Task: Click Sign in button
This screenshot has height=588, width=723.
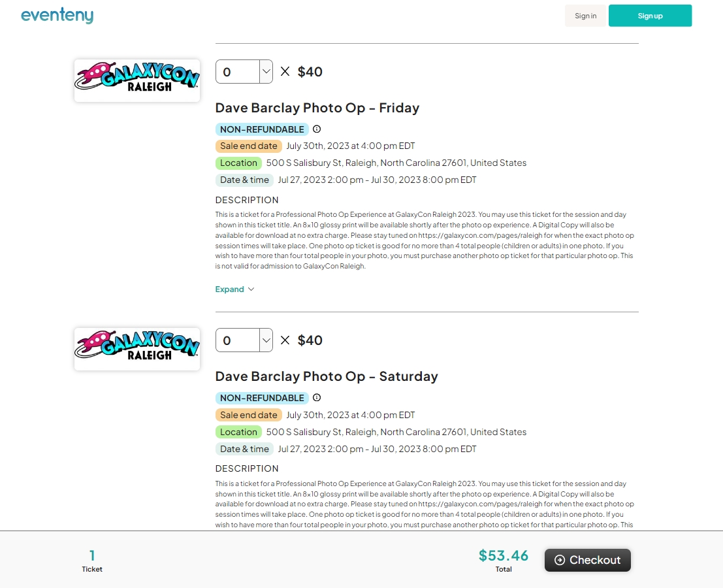Action: click(x=586, y=16)
